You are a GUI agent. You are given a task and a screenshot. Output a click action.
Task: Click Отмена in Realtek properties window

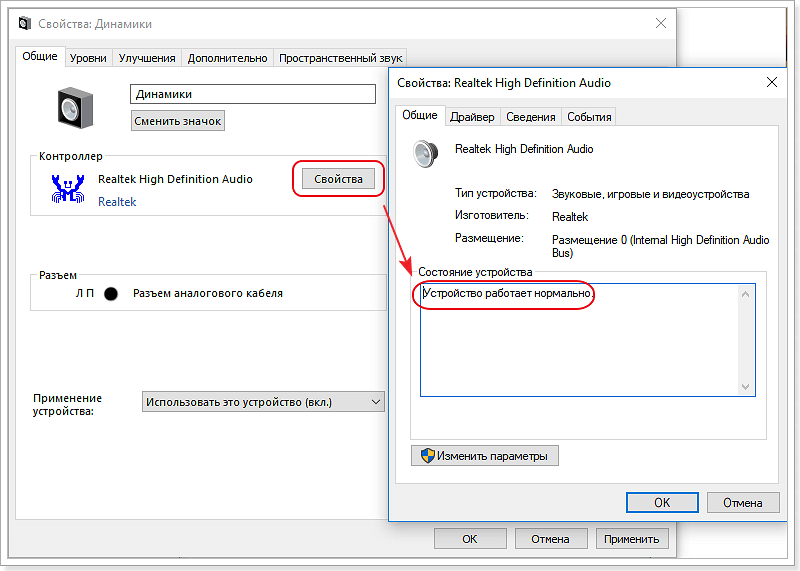click(743, 503)
